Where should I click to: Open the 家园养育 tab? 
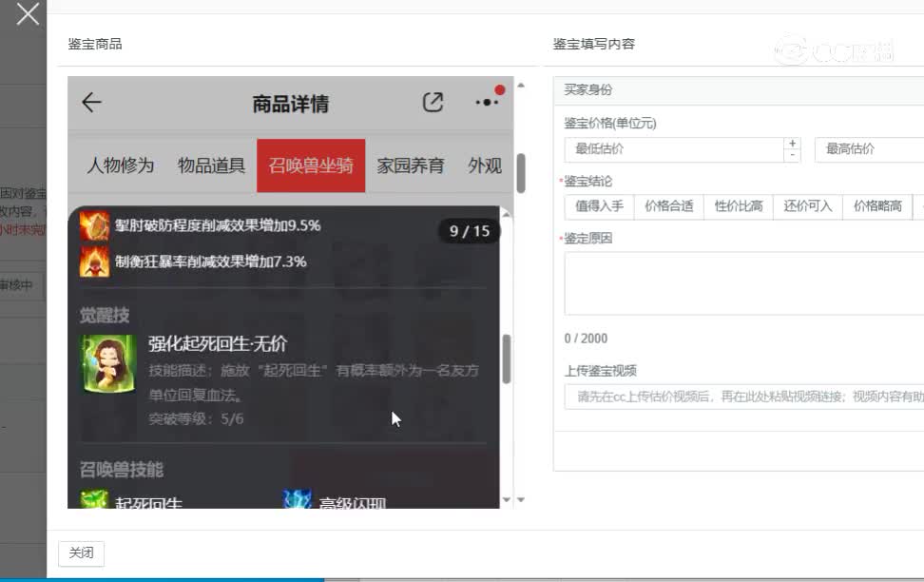click(411, 165)
